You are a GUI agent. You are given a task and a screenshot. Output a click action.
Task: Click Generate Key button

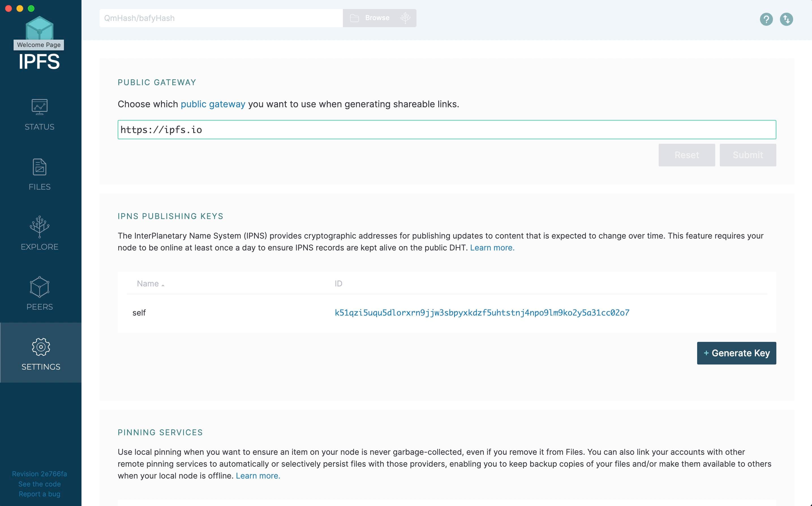tap(736, 353)
